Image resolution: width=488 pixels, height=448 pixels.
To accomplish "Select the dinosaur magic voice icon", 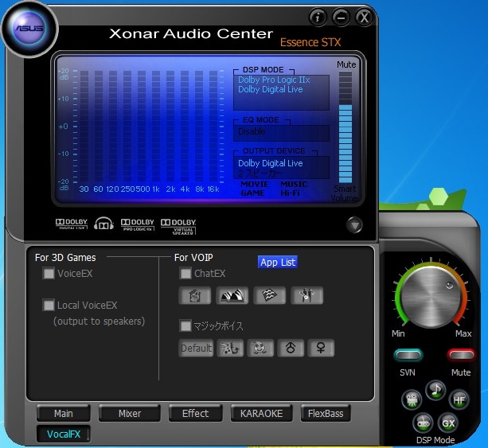I will (230, 348).
